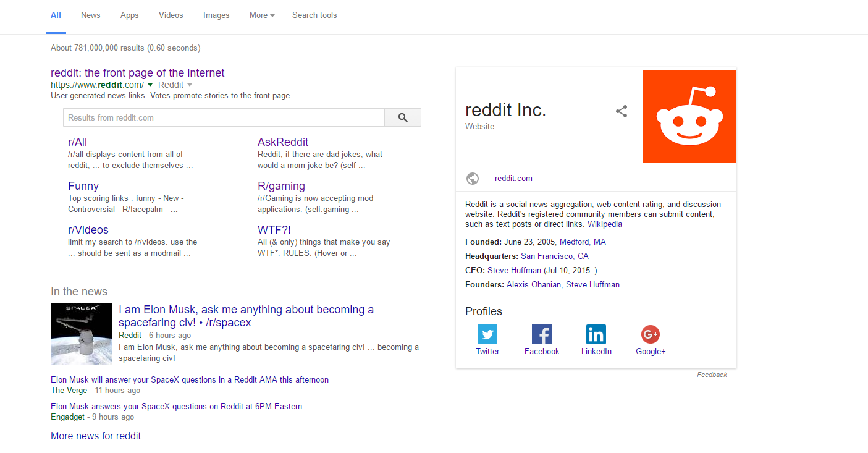The height and width of the screenshot is (453, 868).
Task: Open CEO Steve Huffman link
Action: pyautogui.click(x=514, y=270)
